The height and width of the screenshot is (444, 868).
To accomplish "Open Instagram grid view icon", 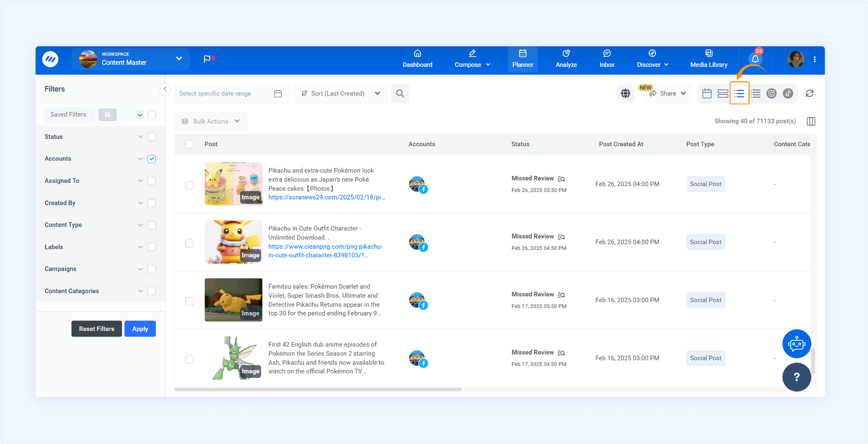I will [x=772, y=93].
